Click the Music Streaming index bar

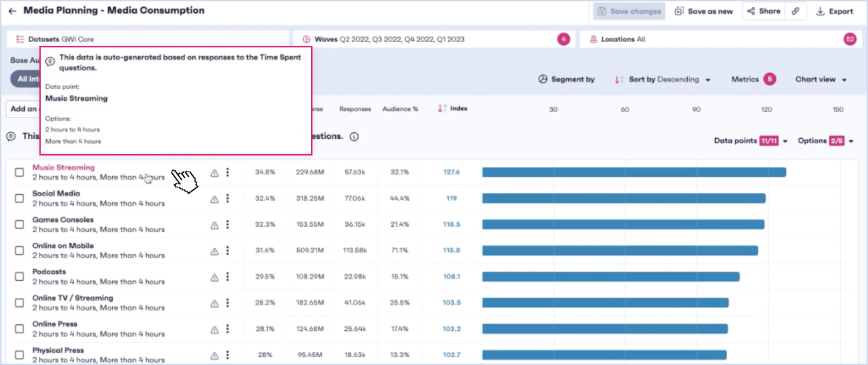pyautogui.click(x=634, y=172)
